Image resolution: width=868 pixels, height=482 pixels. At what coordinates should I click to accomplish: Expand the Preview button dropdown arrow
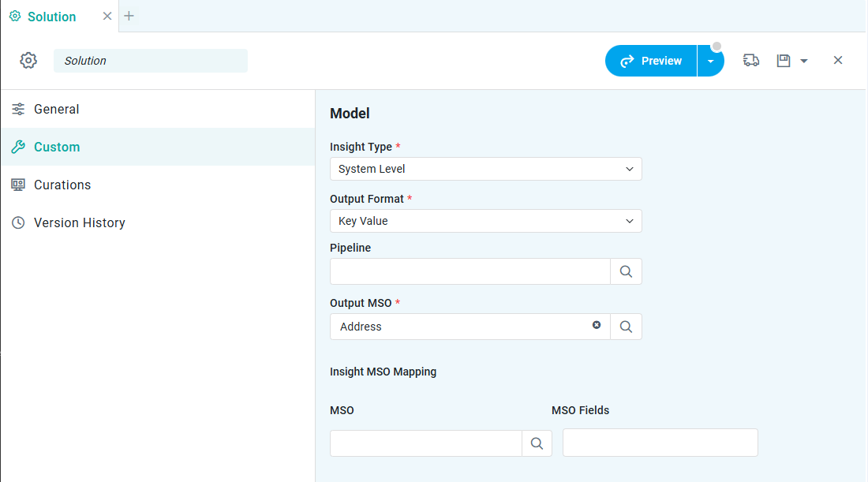point(710,62)
